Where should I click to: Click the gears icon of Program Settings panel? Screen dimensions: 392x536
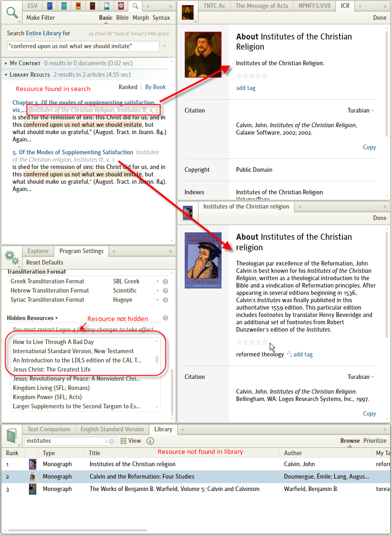click(x=11, y=257)
